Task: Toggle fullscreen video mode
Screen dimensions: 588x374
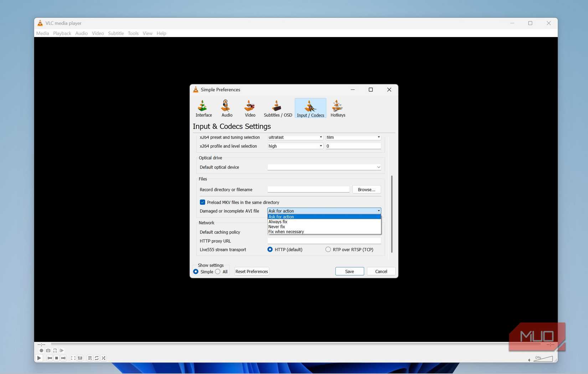Action: click(73, 358)
